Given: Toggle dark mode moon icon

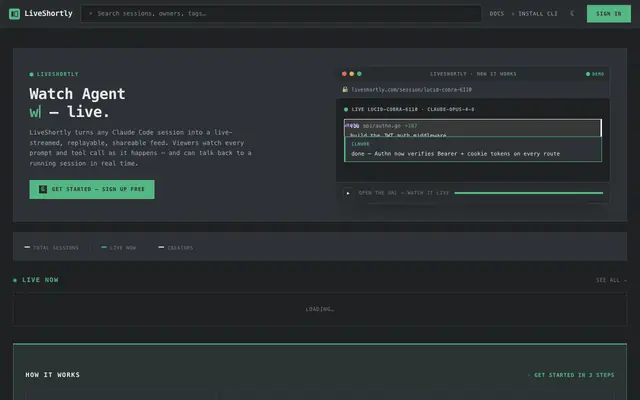Looking at the screenshot, I should click(572, 13).
